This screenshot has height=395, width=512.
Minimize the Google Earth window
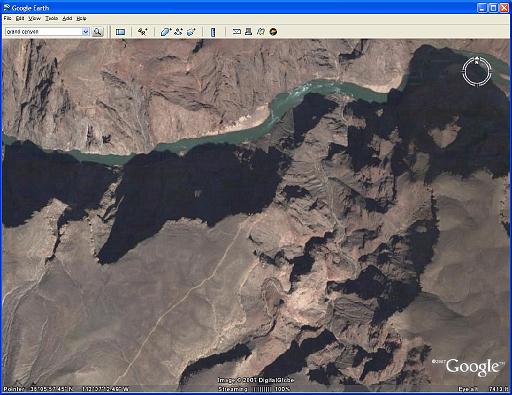point(482,8)
